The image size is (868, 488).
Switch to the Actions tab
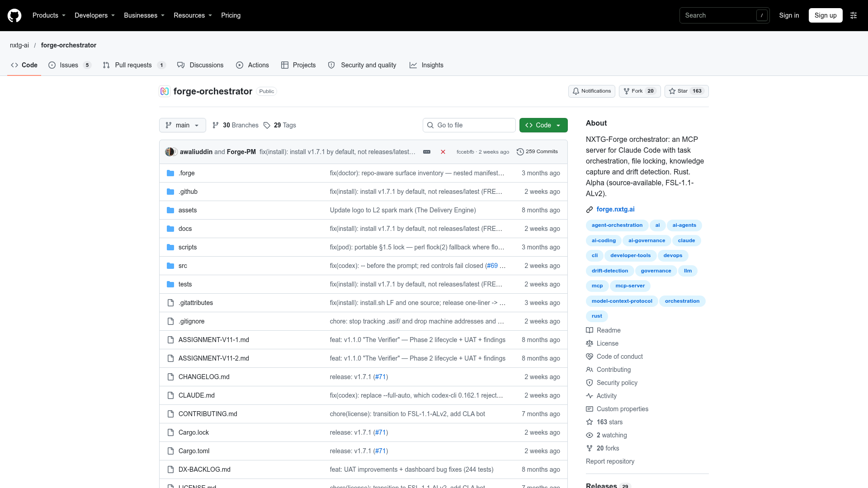point(252,65)
